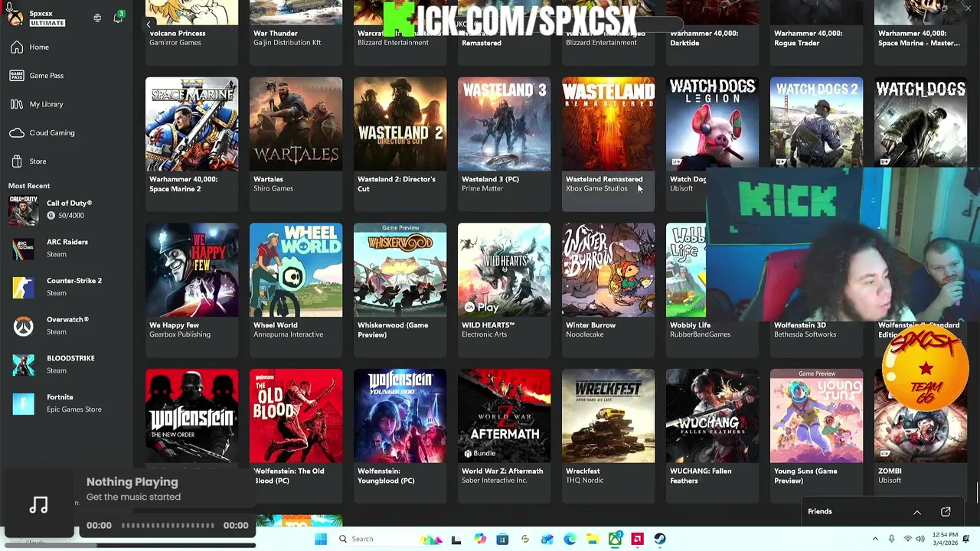Open the volume tray icon

[921, 540]
